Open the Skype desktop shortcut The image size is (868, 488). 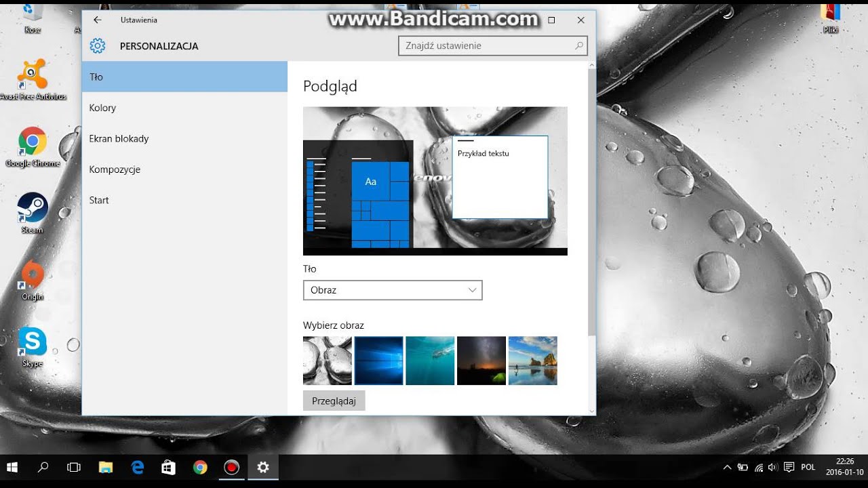click(33, 347)
